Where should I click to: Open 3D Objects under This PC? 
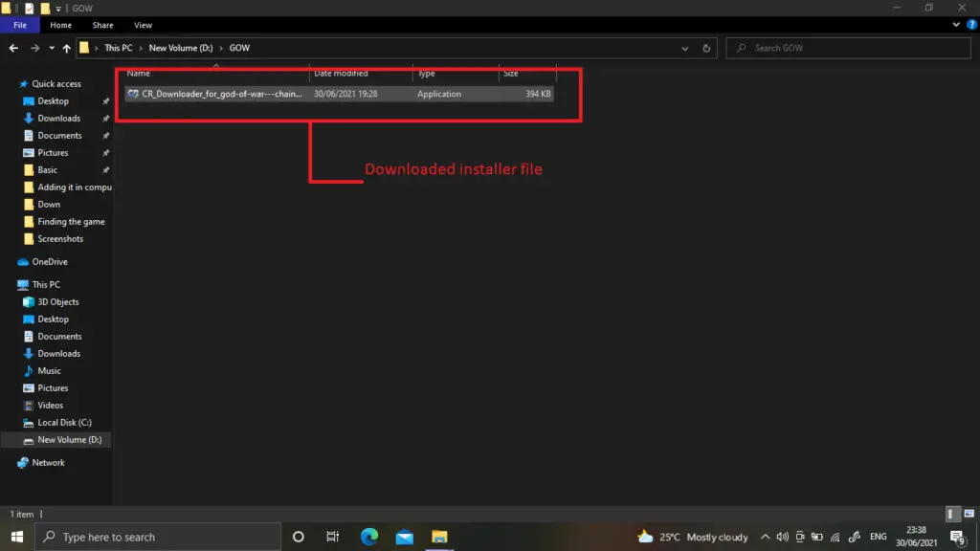(58, 301)
